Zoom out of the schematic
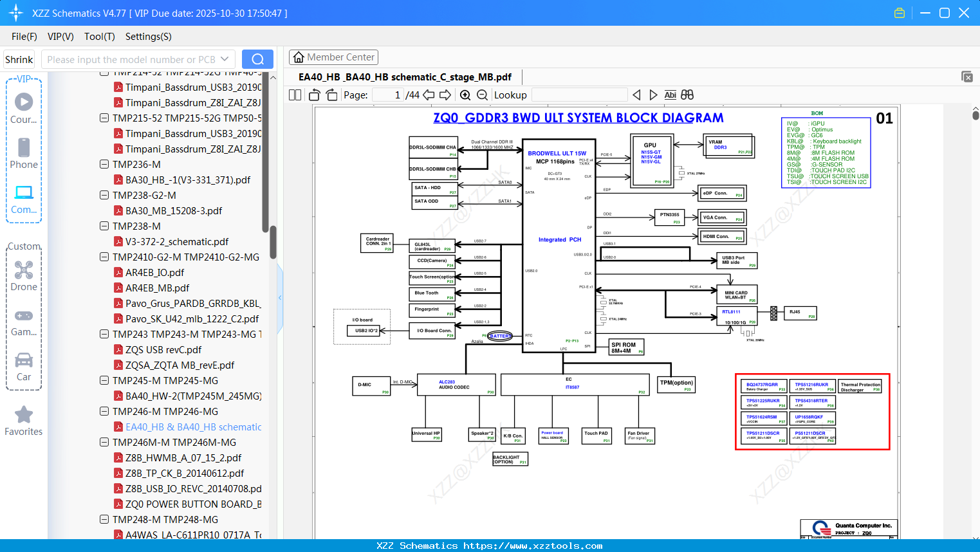 coord(482,95)
